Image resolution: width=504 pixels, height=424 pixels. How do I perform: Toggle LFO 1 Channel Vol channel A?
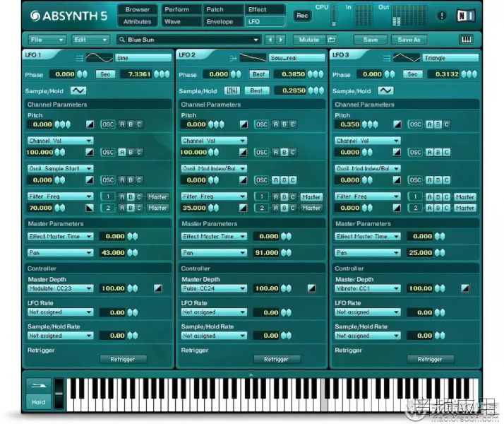coord(122,152)
